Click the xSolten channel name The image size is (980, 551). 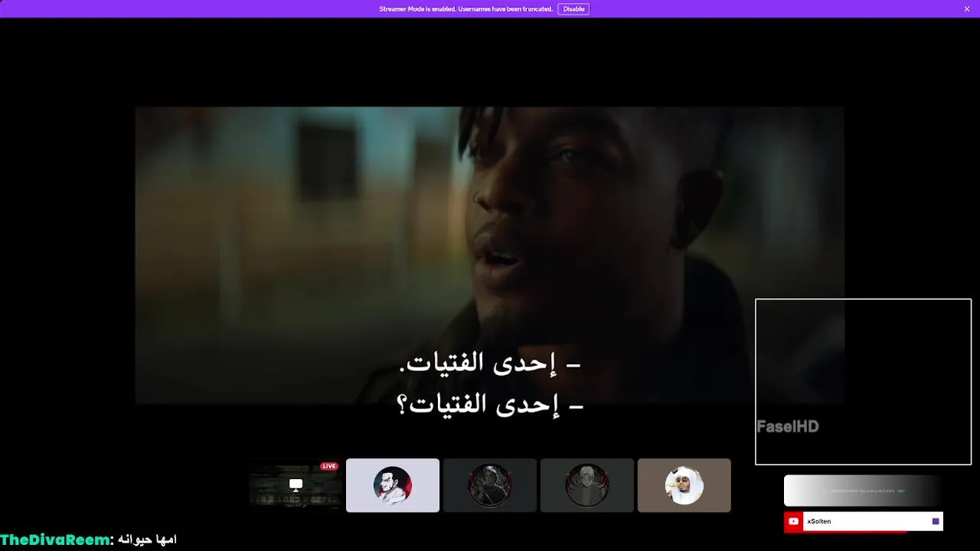tap(819, 521)
